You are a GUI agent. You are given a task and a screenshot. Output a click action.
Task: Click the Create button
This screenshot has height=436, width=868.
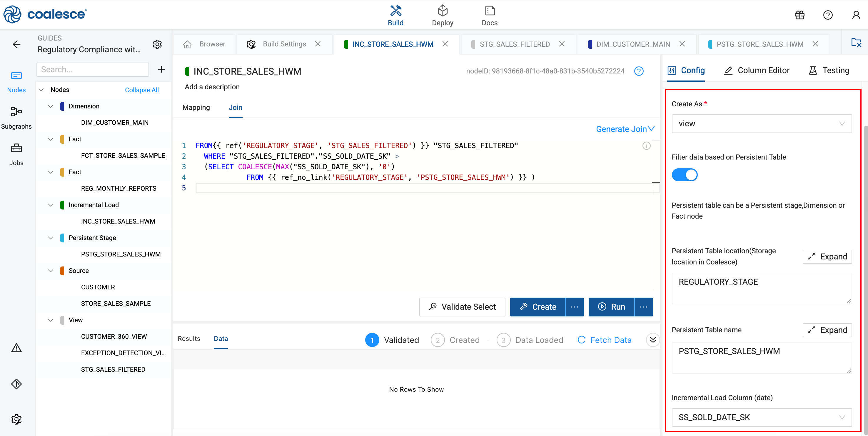(x=538, y=307)
